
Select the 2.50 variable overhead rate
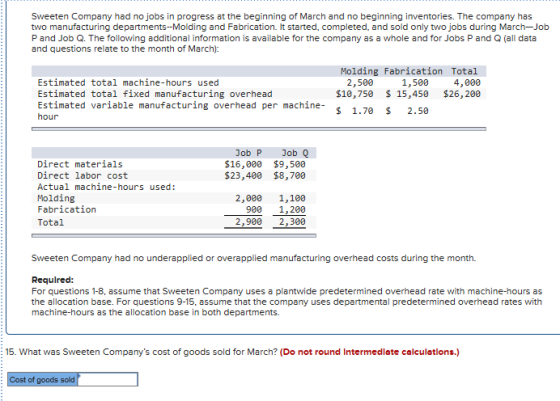418,111
